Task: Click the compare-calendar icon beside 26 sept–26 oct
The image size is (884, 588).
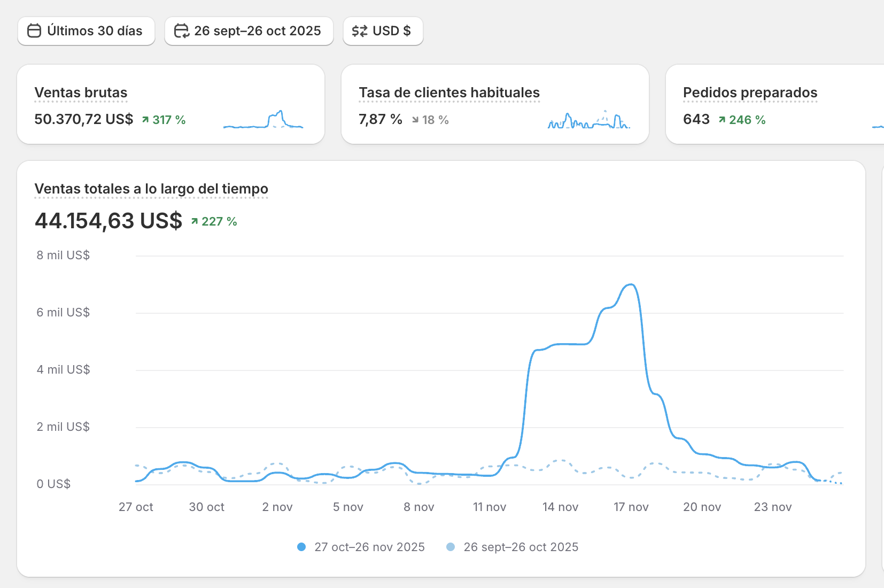Action: pyautogui.click(x=182, y=31)
